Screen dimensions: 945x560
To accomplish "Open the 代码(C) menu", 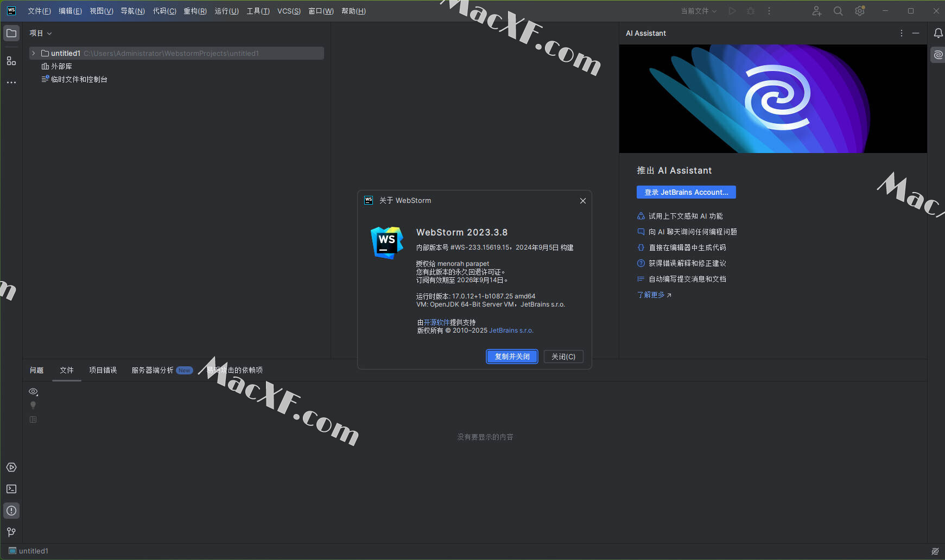I will click(164, 11).
